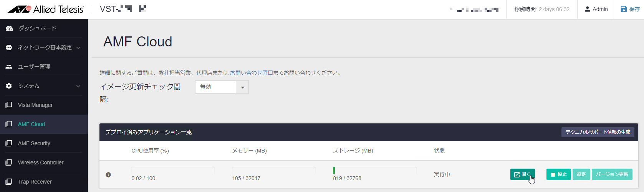The height and width of the screenshot is (192, 644).
Task: Click the system gear icon
Action: pos(9,86)
